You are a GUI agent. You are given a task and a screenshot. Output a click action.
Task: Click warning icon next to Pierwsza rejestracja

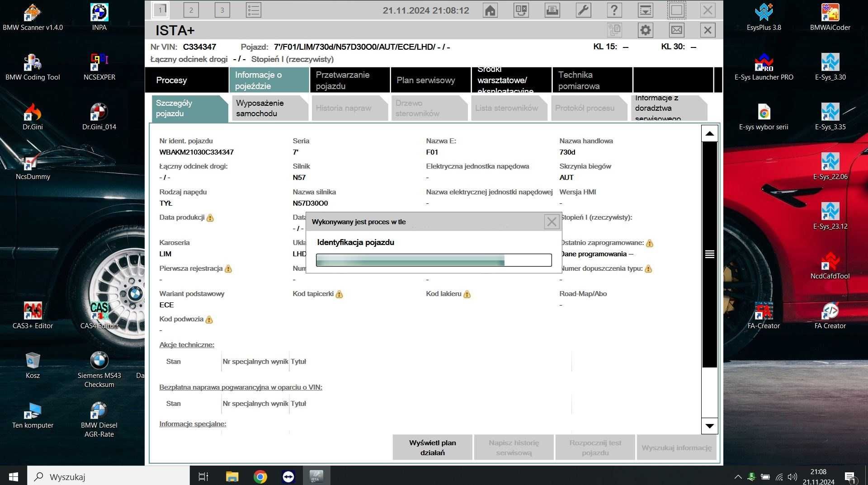pos(228,269)
